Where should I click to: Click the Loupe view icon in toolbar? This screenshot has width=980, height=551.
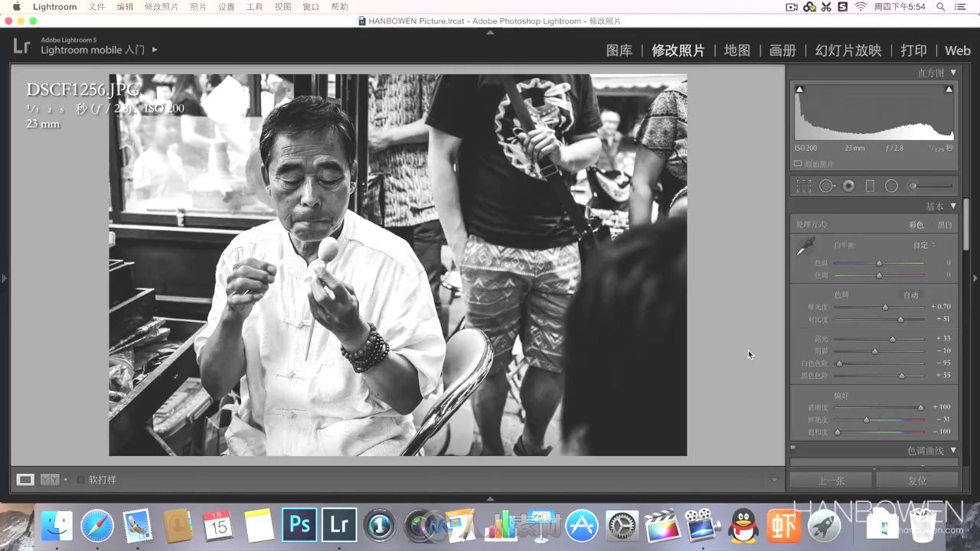(25, 480)
